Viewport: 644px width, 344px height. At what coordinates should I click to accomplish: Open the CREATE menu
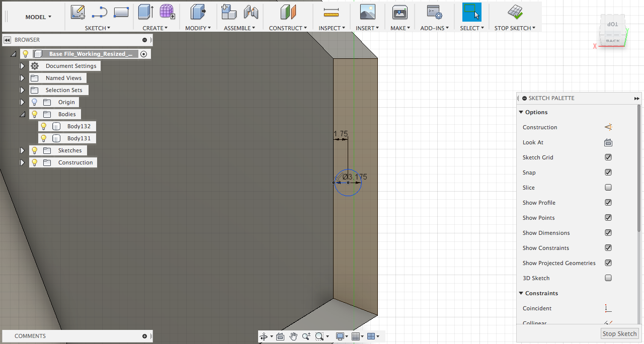(x=155, y=28)
